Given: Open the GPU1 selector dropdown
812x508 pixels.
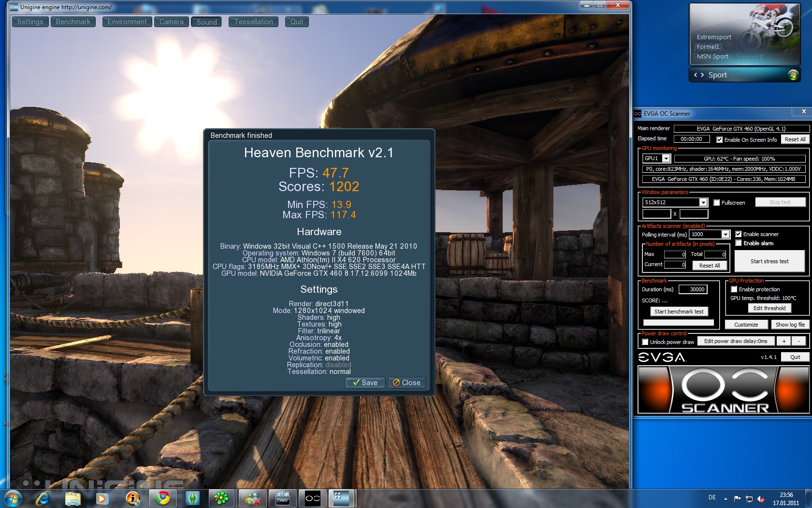Looking at the screenshot, I should tap(666, 159).
